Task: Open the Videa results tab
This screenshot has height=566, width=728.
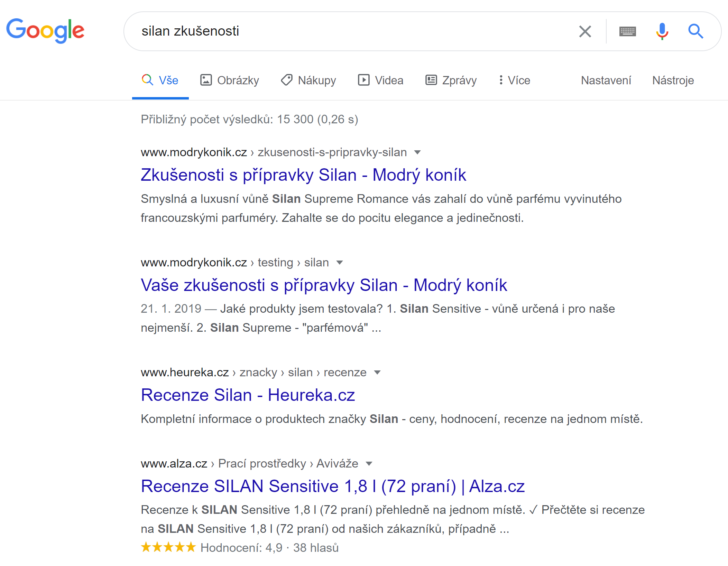Action: (380, 80)
